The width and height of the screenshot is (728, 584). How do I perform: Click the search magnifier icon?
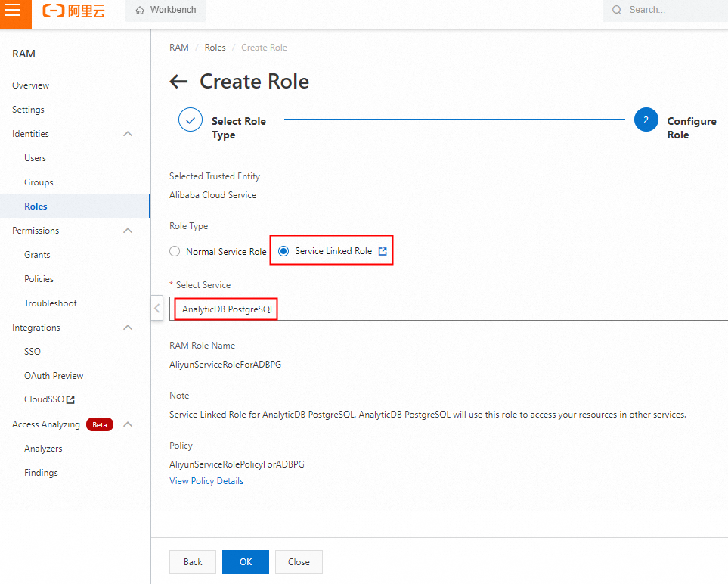pyautogui.click(x=617, y=10)
